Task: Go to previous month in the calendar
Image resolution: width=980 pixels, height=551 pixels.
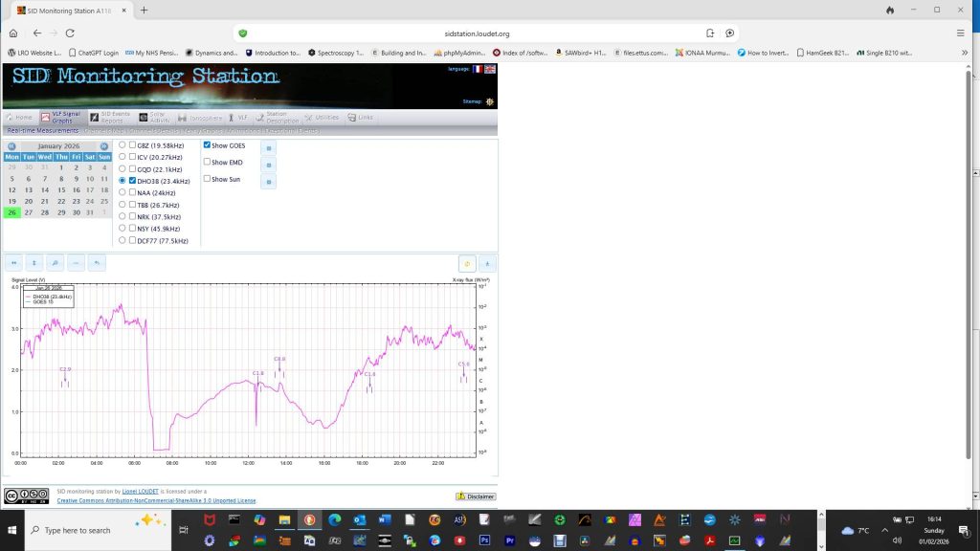Action: (x=11, y=146)
